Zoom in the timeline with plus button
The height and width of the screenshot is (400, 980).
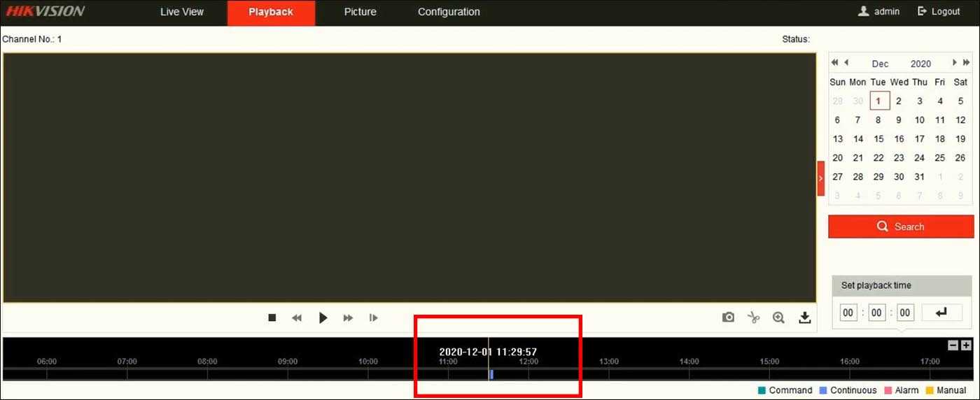click(x=966, y=345)
